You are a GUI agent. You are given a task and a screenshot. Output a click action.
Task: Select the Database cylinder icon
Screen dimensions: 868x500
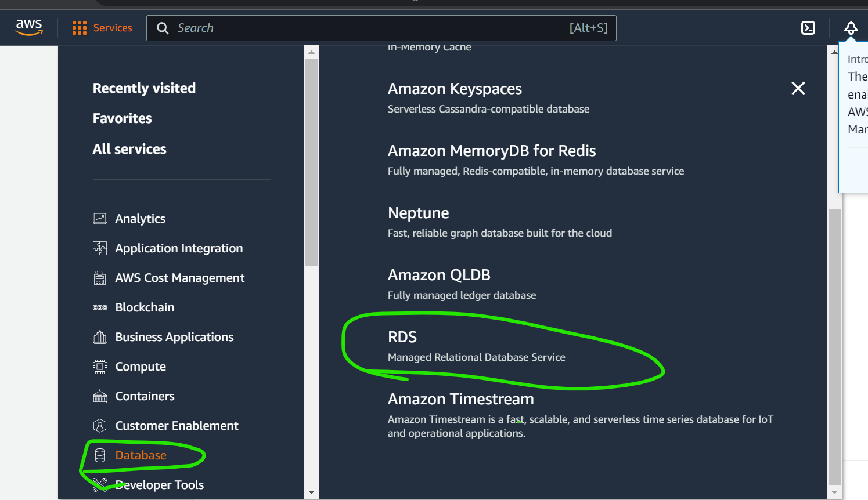pos(100,455)
